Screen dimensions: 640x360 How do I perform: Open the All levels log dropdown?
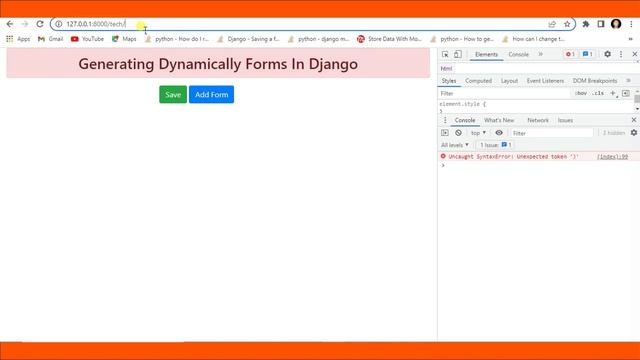455,145
